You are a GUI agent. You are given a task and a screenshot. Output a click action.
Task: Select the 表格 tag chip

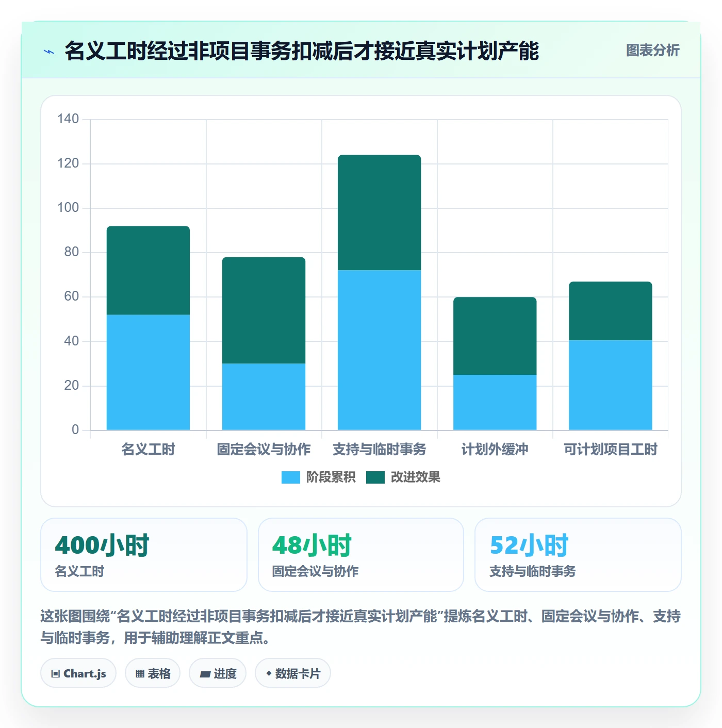point(153,673)
